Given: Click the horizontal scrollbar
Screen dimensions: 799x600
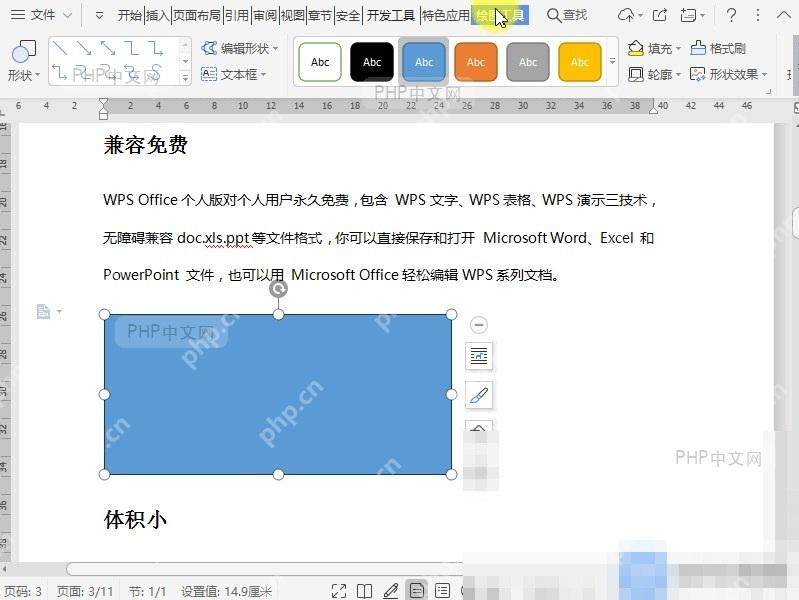Looking at the screenshot, I should point(265,569).
